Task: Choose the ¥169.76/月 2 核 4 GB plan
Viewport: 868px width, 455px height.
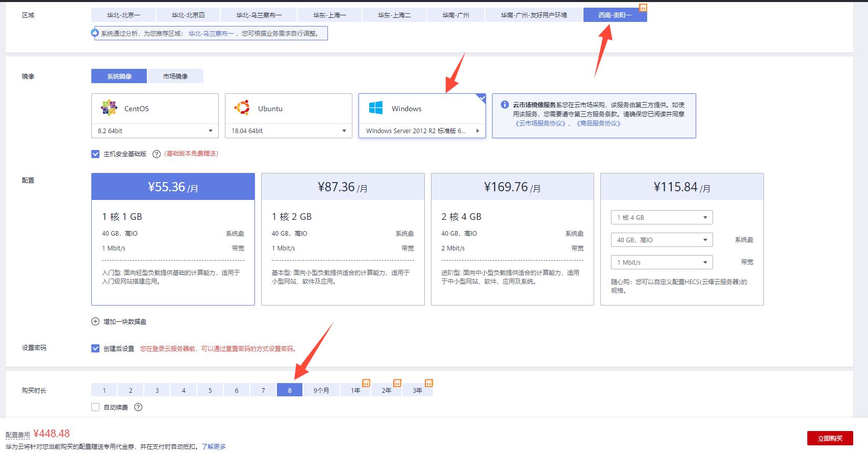Action: tap(513, 239)
